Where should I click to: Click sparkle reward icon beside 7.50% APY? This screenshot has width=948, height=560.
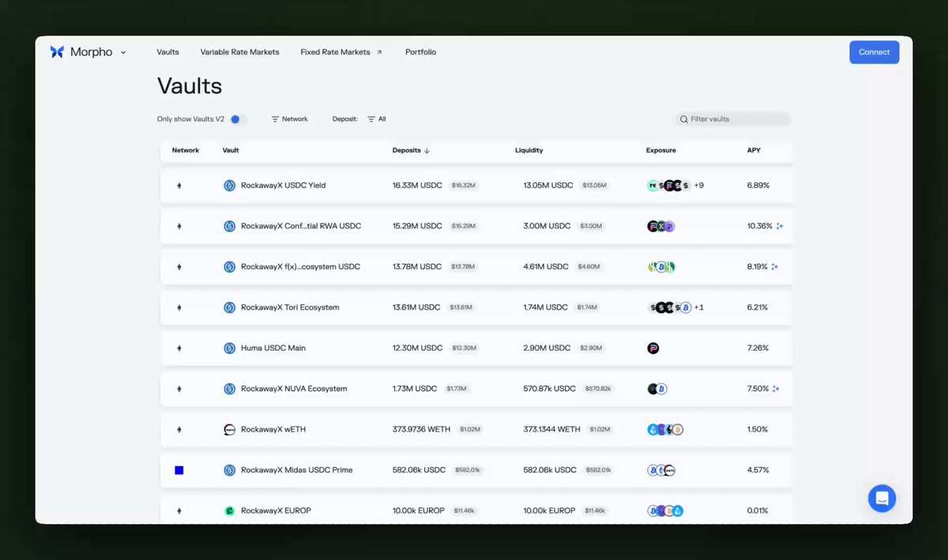[776, 389]
